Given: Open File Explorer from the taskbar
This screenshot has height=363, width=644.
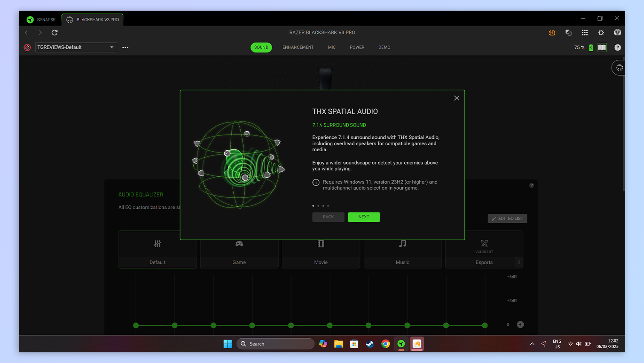Looking at the screenshot, I should 339,344.
